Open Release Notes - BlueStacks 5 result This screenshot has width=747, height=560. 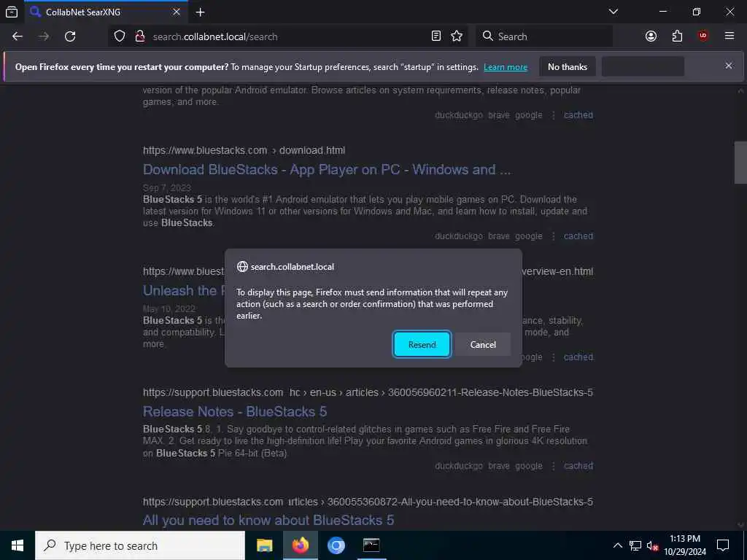pos(235,411)
